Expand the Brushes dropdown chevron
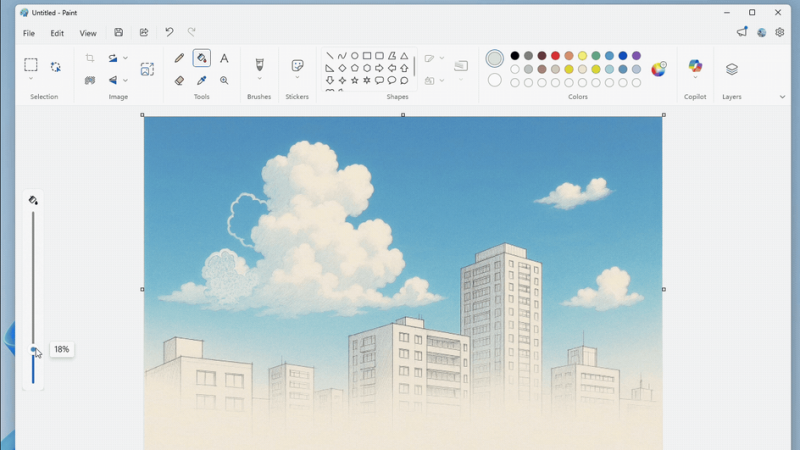This screenshot has height=450, width=800. point(259,79)
